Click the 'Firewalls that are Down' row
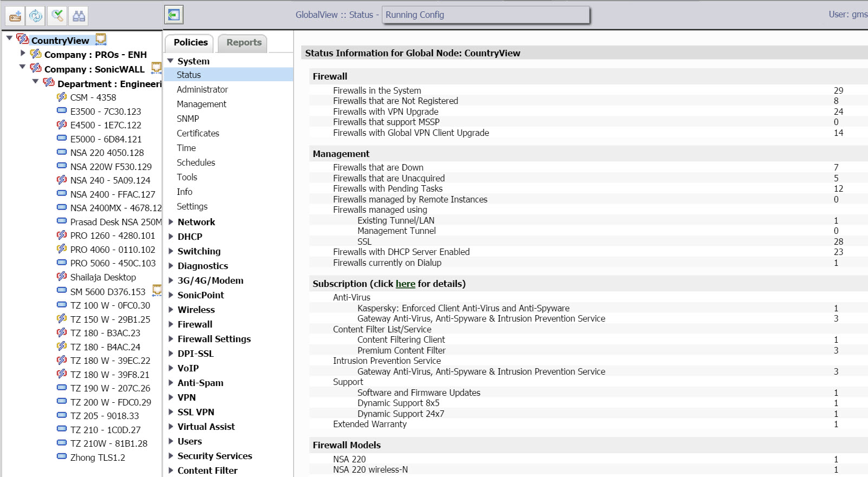 tap(588, 167)
